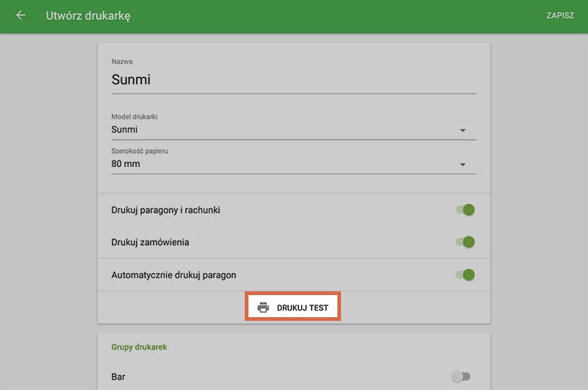Enable the Bar printer group switch
This screenshot has height=390, width=588.
(x=461, y=377)
